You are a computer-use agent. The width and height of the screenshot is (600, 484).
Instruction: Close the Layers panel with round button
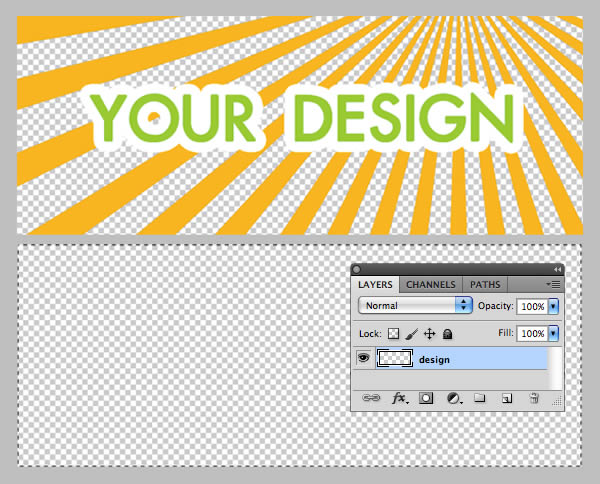click(357, 269)
